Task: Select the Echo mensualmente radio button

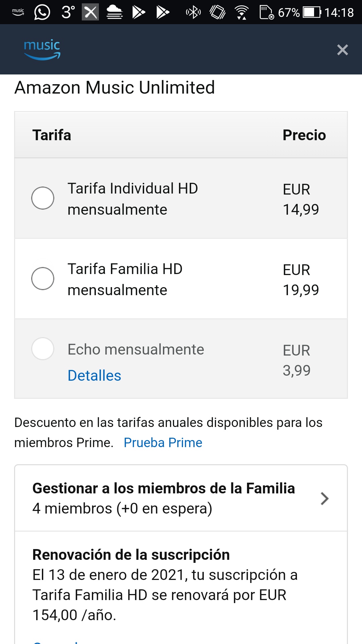Action: pos(43,349)
